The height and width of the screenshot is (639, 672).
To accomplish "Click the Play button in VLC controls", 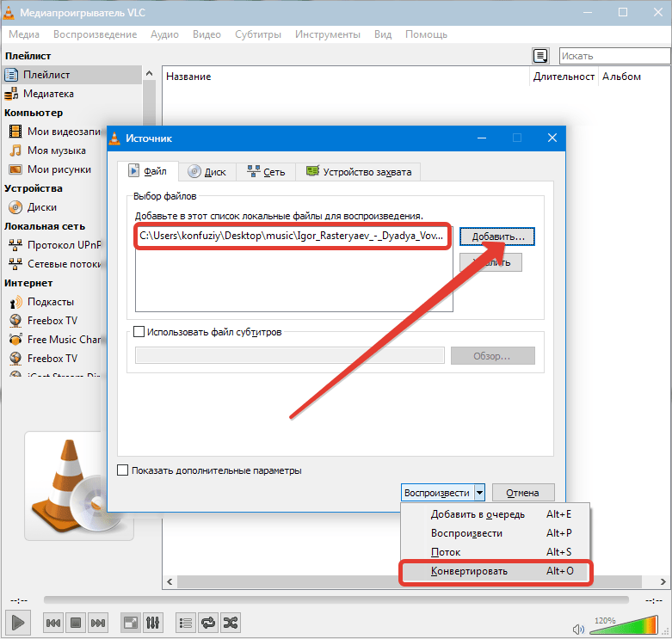I will click(x=17, y=623).
